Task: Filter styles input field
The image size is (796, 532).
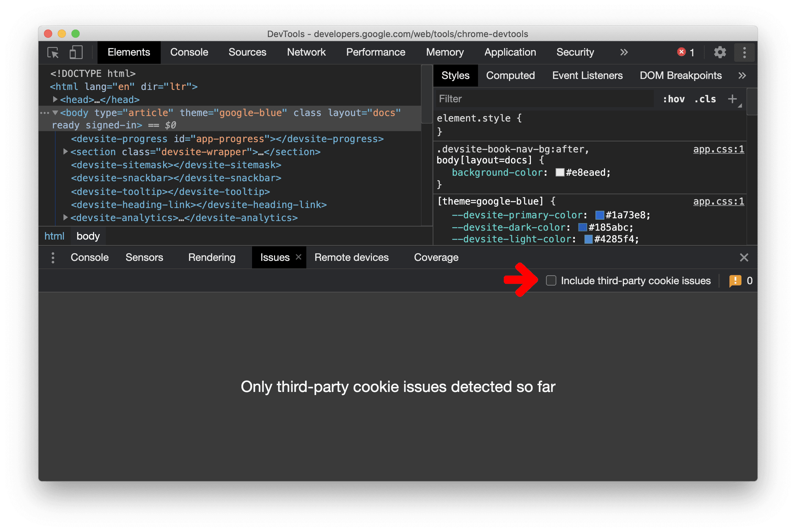Action: click(535, 98)
